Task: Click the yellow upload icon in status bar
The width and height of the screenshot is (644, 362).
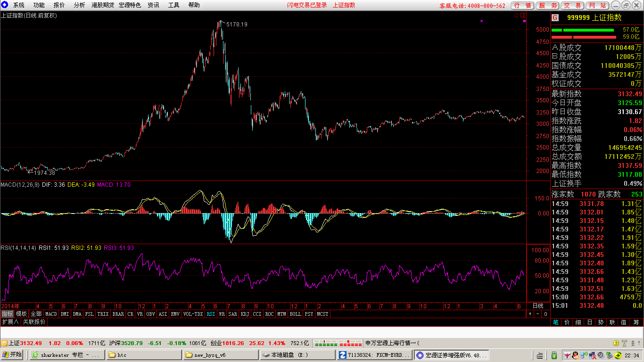Action: pos(616,343)
